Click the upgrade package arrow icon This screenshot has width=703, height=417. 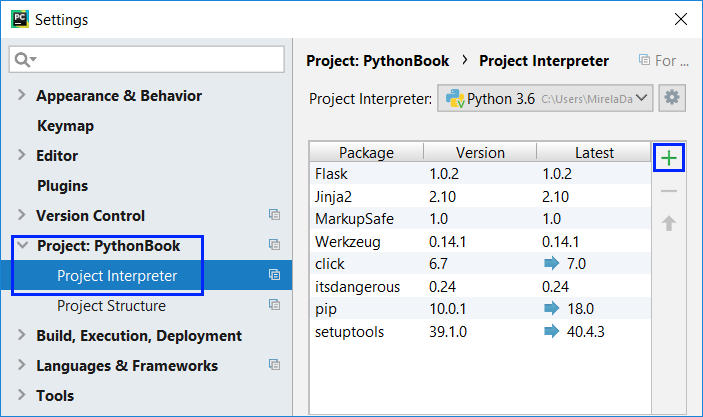(x=668, y=223)
